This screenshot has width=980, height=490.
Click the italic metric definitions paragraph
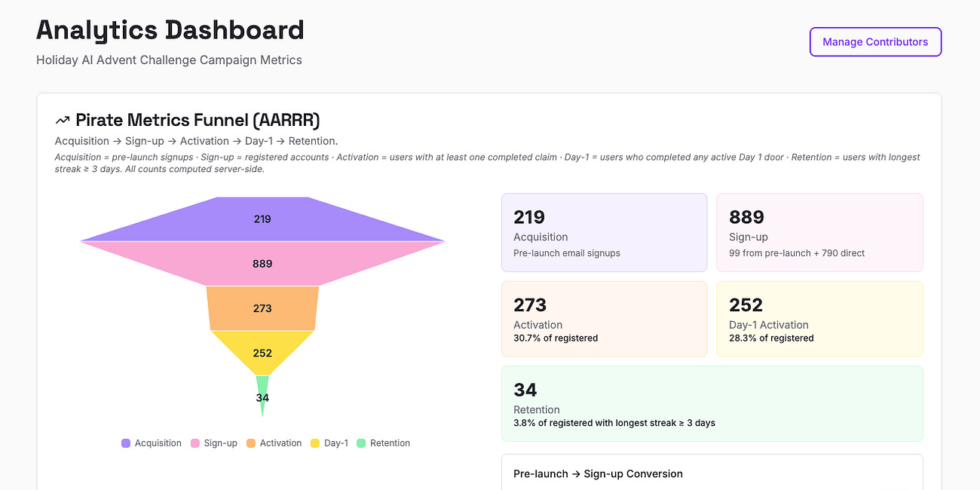[488, 163]
